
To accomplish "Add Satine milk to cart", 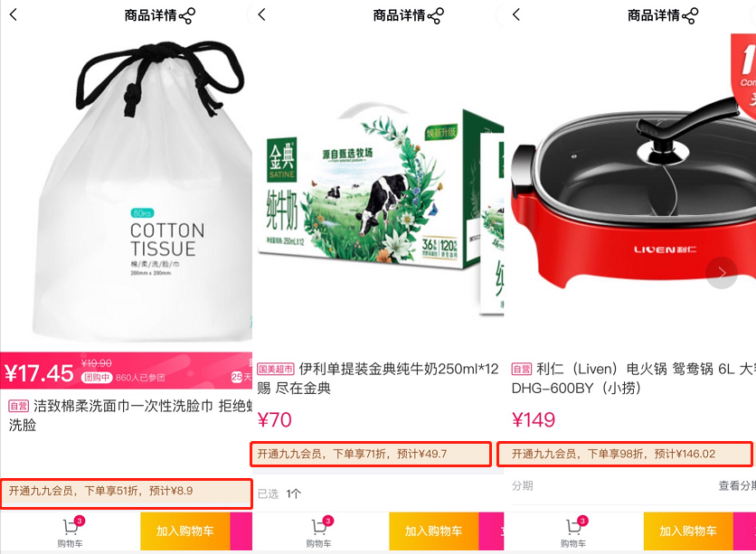I will (433, 531).
